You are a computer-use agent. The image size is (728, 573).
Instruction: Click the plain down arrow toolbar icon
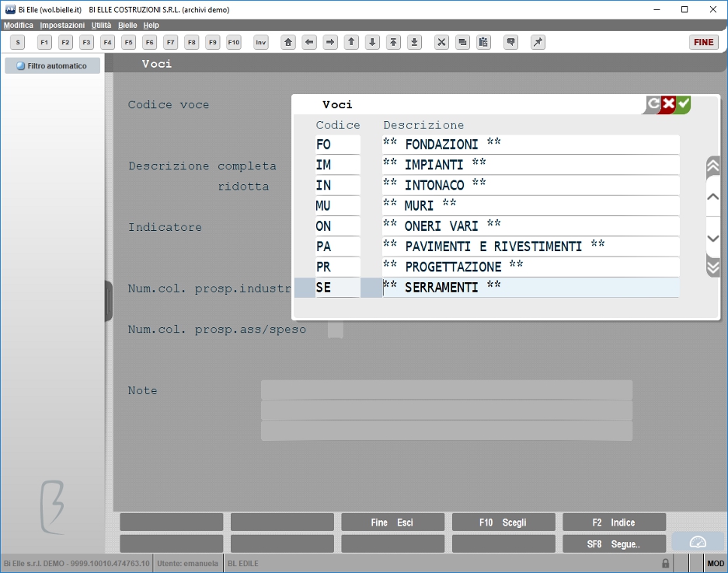(x=372, y=42)
